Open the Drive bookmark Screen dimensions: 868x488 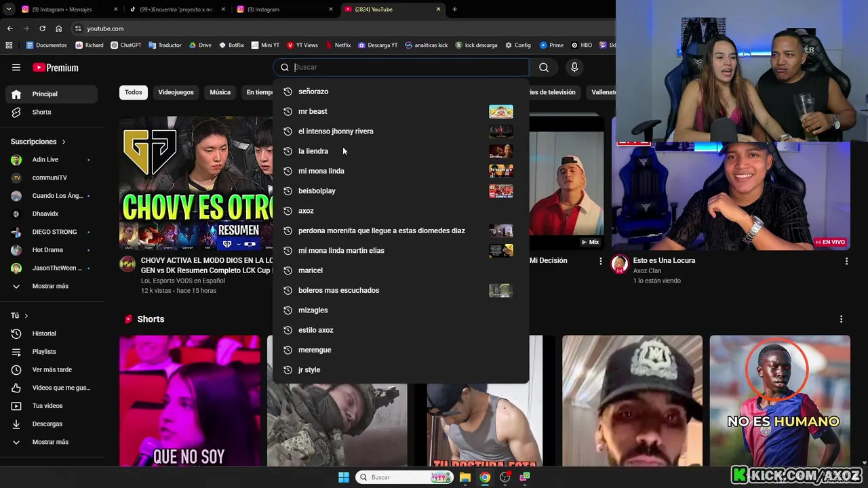pos(200,45)
